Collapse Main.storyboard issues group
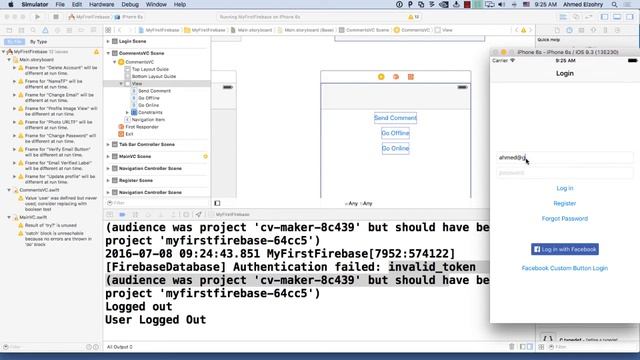This screenshot has height=360, width=640. tap(9, 60)
